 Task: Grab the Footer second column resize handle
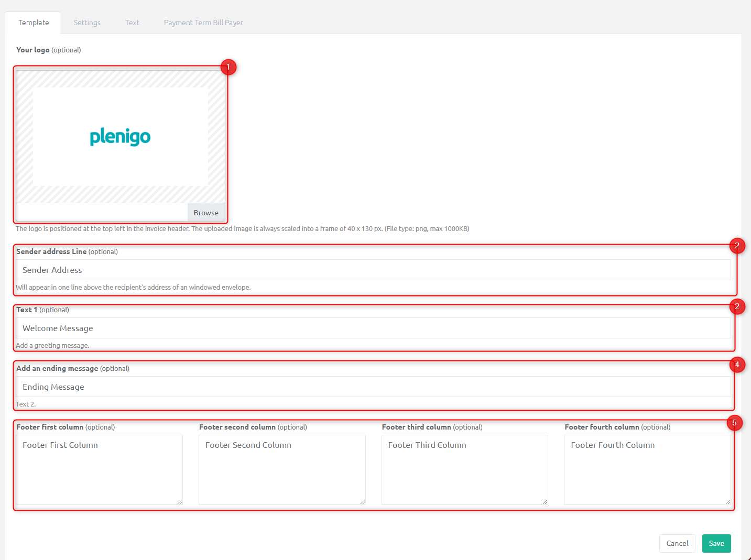362,501
